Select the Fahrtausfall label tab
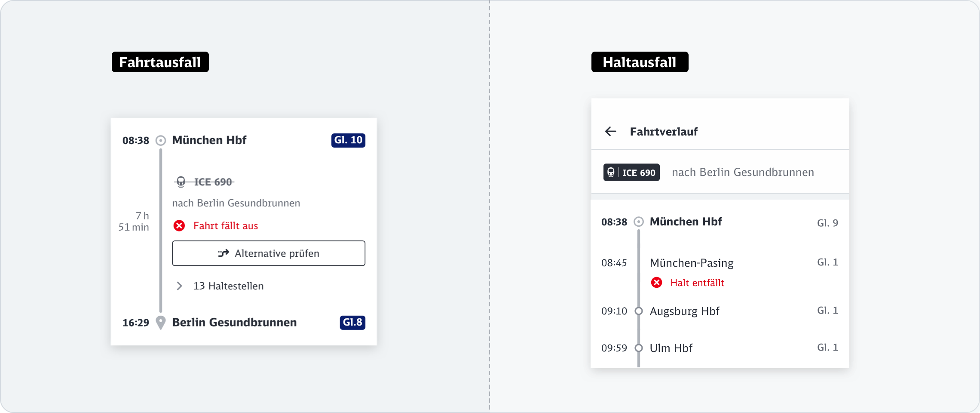 coord(160,62)
